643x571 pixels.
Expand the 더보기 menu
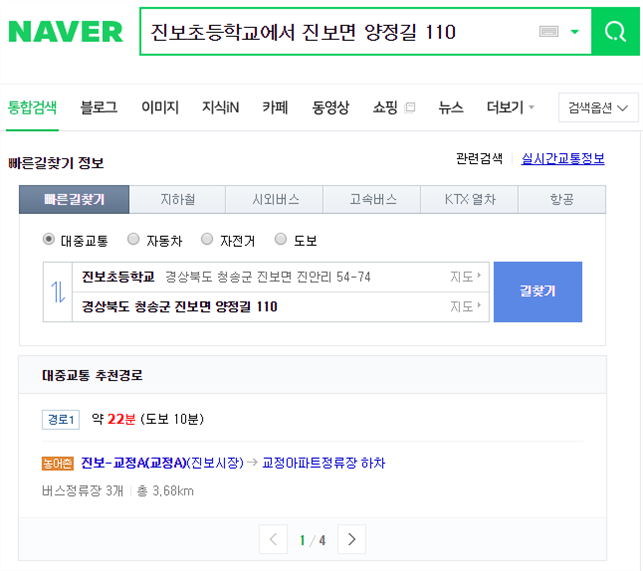[510, 107]
